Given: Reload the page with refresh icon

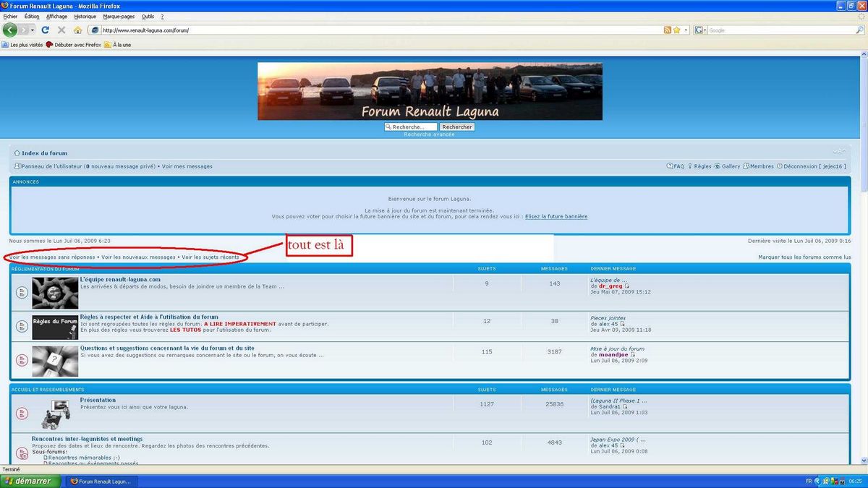Looking at the screenshot, I should coord(45,30).
